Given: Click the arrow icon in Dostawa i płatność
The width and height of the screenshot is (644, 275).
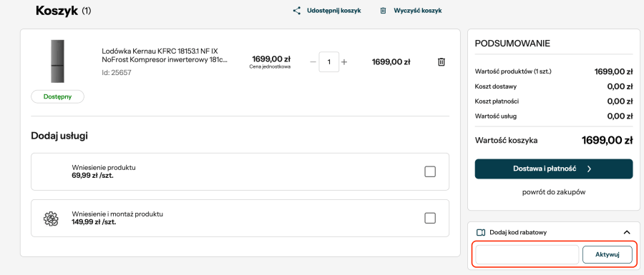Looking at the screenshot, I should click(589, 169).
